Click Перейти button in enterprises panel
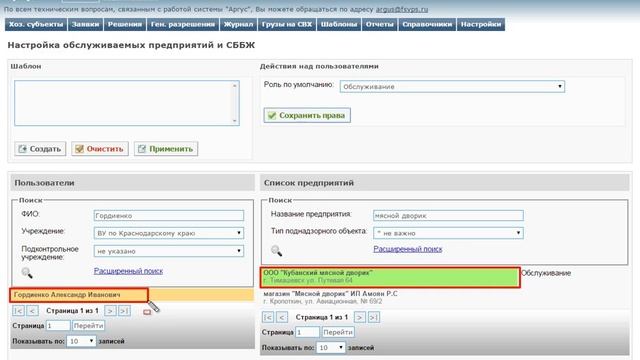The width and height of the screenshot is (640, 360). coord(338,332)
